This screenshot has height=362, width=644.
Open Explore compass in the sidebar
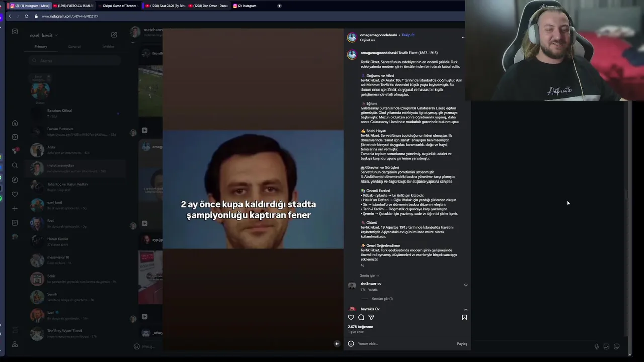pos(15,179)
